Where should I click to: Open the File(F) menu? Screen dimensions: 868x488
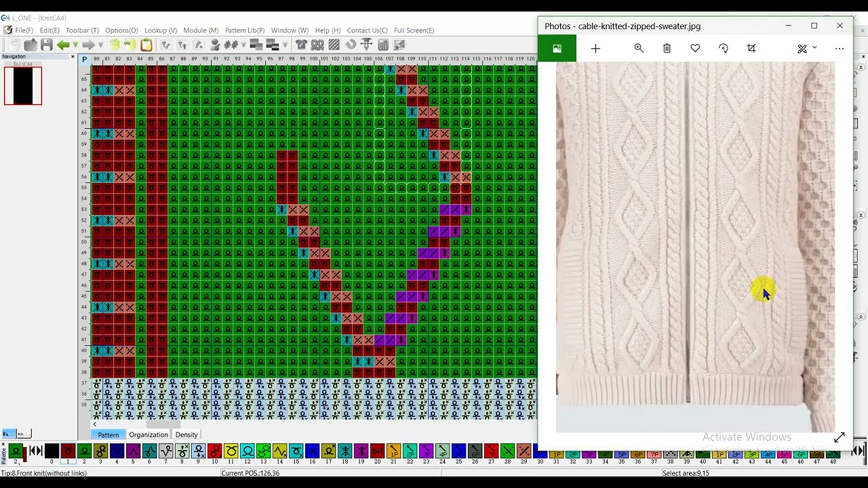(24, 30)
